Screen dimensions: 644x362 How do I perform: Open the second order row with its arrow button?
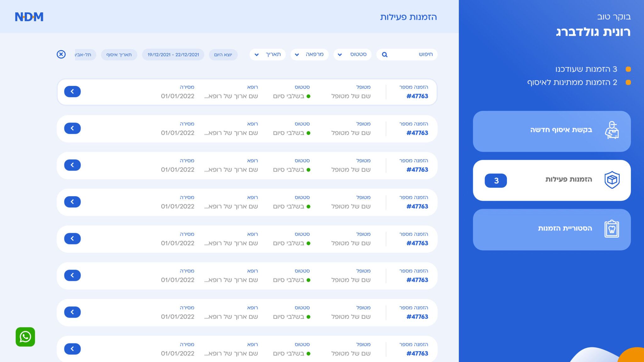pyautogui.click(x=72, y=128)
